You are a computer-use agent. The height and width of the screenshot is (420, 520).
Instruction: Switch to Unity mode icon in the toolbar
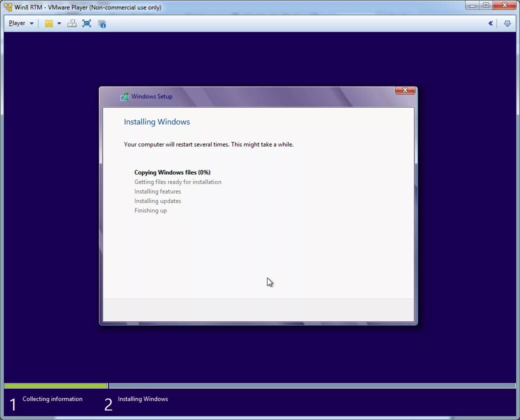click(102, 23)
